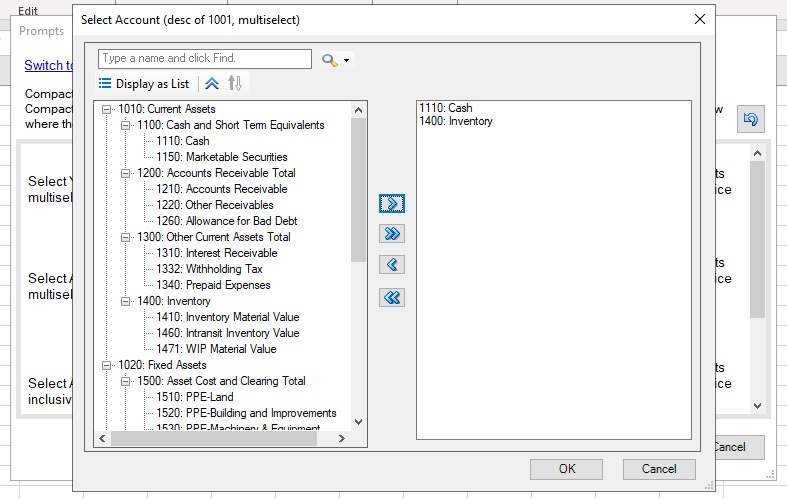Collapse 1100: Cash and Short Term Equivalents
This screenshot has height=499, width=787.
(125, 125)
